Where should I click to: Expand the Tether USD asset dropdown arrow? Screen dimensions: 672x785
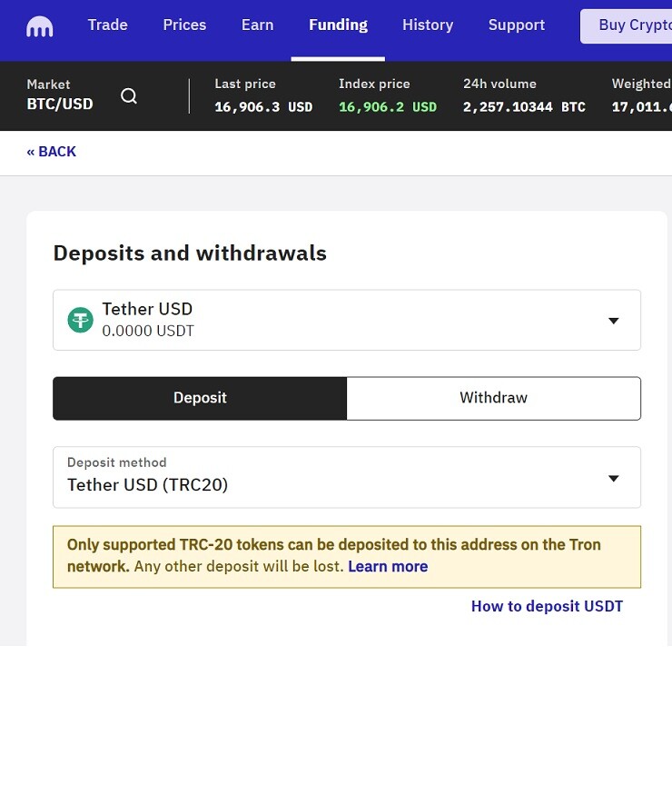pos(614,321)
